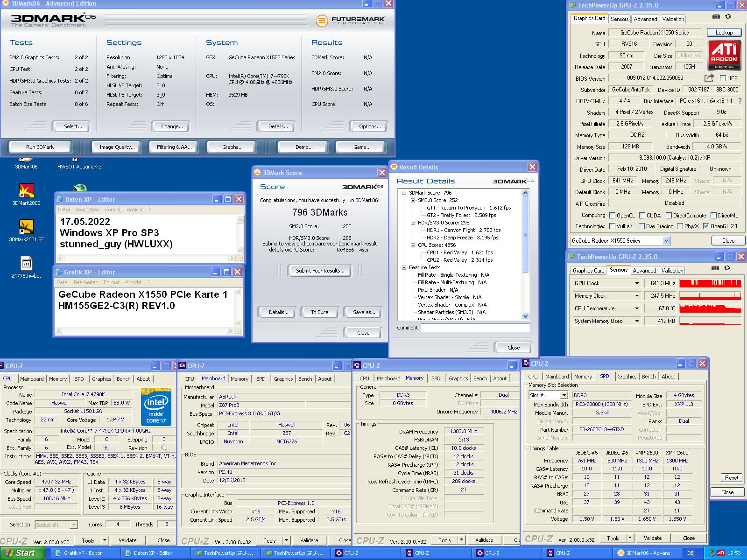This screenshot has height=560, width=747.
Task: Open the System Memory Used sensor dropdown
Action: (636, 321)
